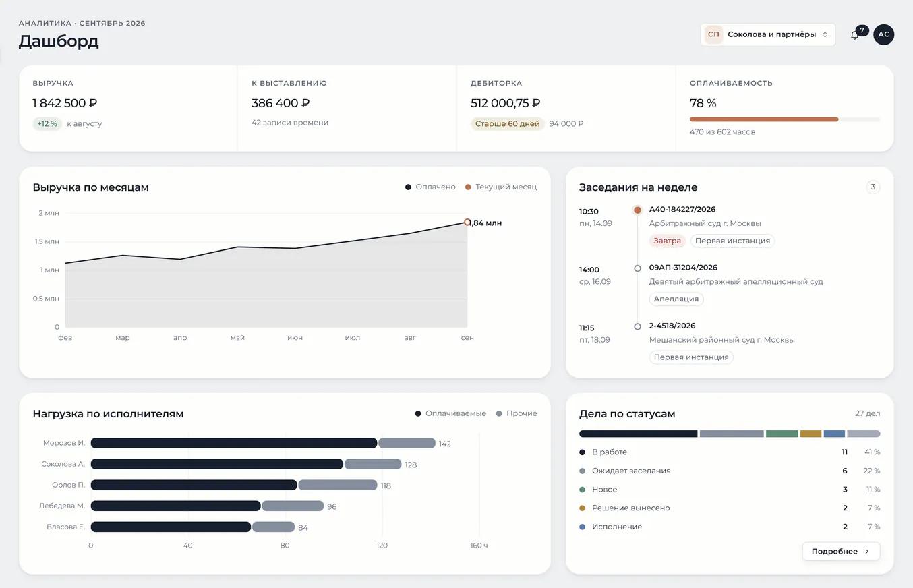Click Соколова А. non-billable grey bar

click(373, 464)
